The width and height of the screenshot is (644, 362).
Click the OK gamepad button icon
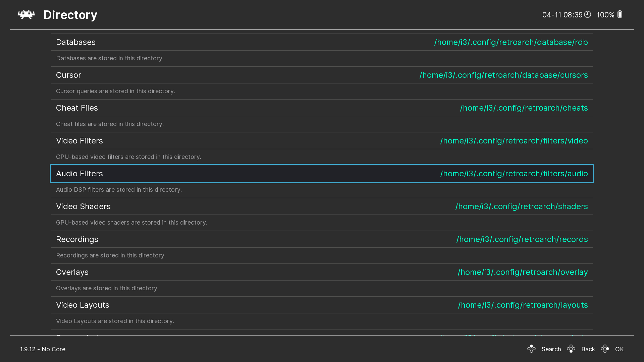[x=605, y=349]
